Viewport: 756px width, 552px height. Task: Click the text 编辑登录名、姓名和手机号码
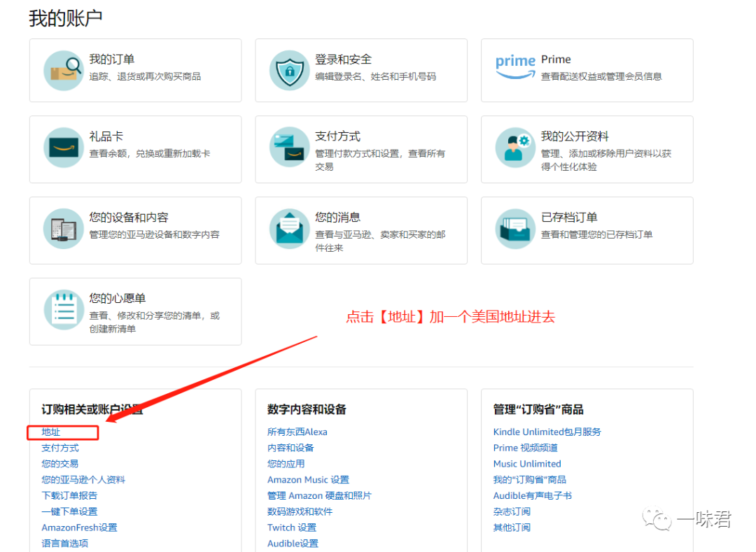376,76
